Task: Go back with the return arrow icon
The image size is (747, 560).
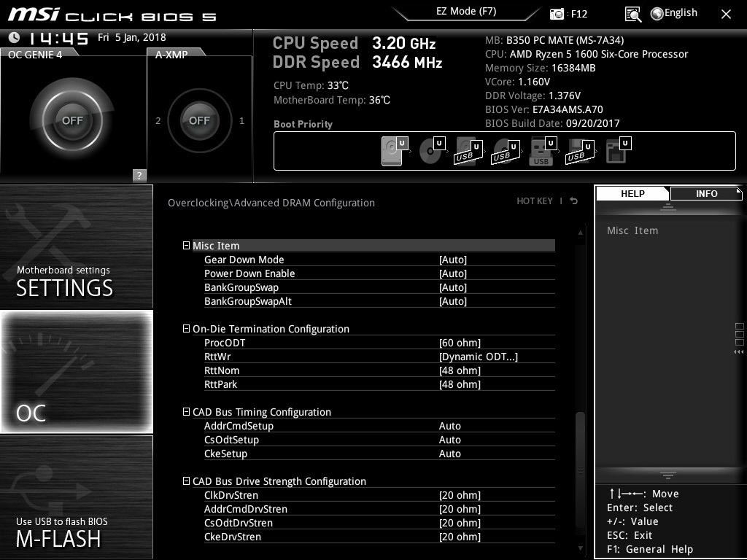Action: click(573, 201)
